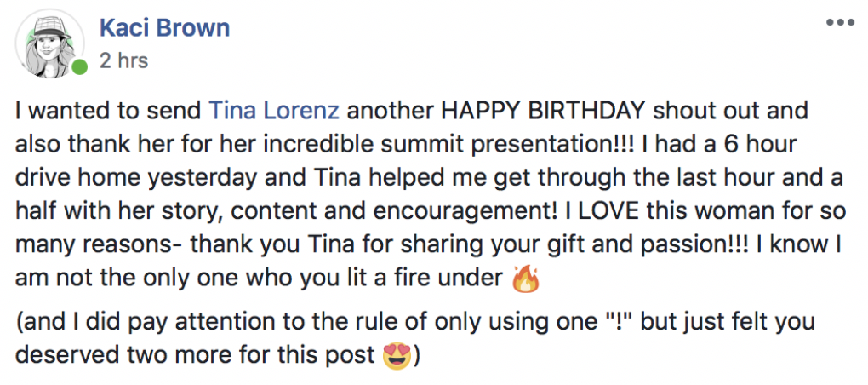
Task: Open Kaci Brown's profile picture
Action: click(50, 43)
